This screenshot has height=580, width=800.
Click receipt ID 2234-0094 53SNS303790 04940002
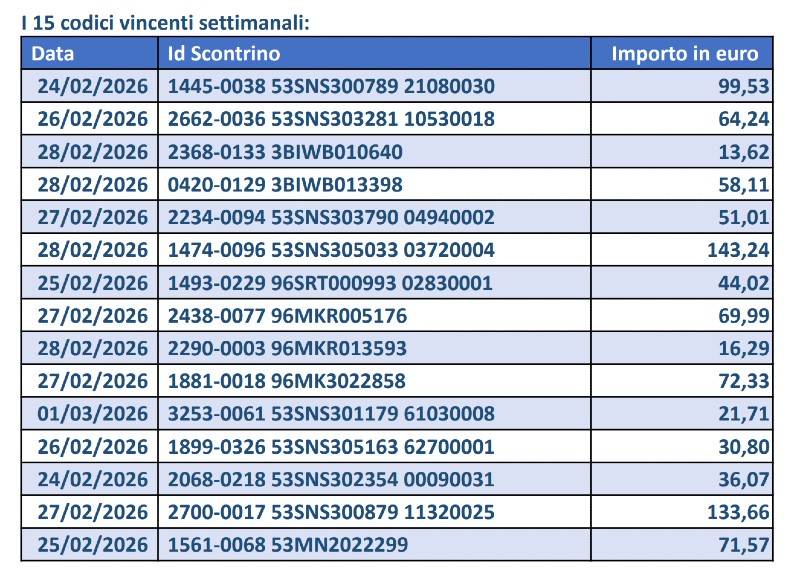pos(331,218)
